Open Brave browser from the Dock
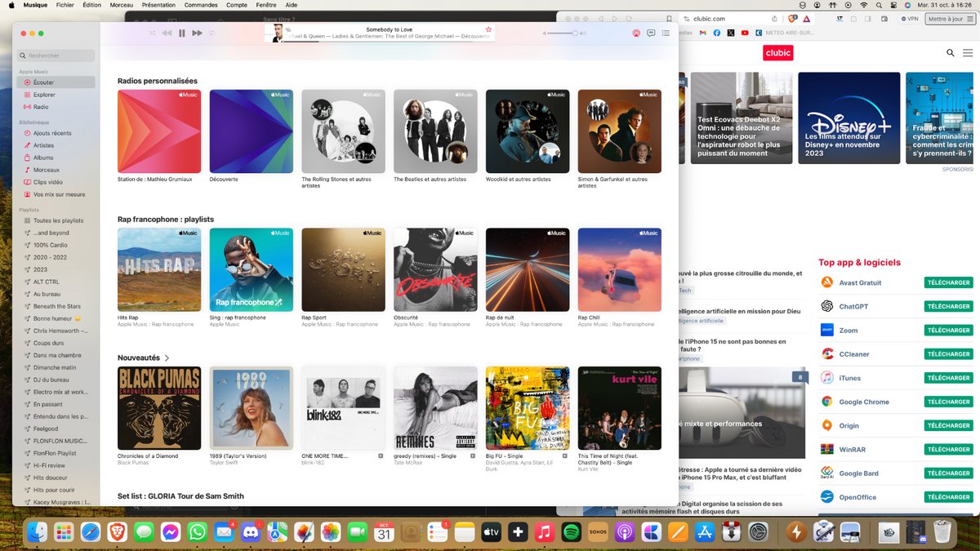 (117, 532)
